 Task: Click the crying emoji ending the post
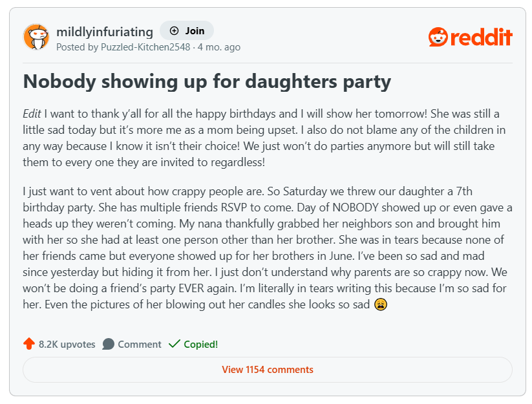[381, 304]
